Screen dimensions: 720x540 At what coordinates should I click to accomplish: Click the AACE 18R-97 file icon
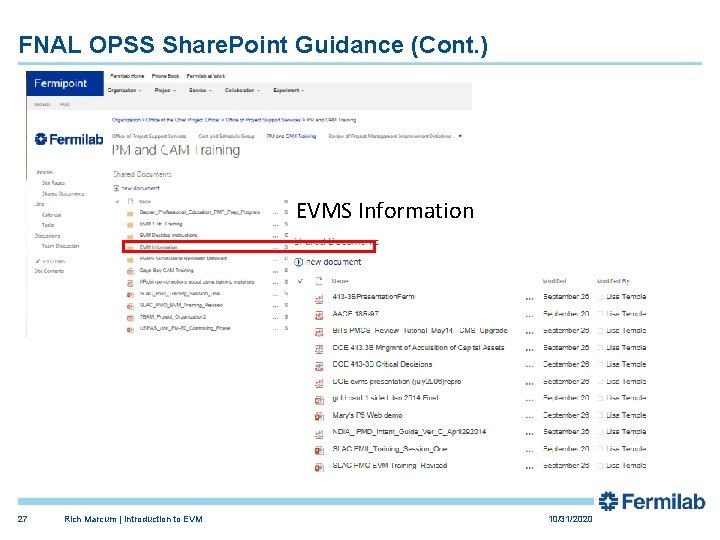pyautogui.click(x=319, y=316)
